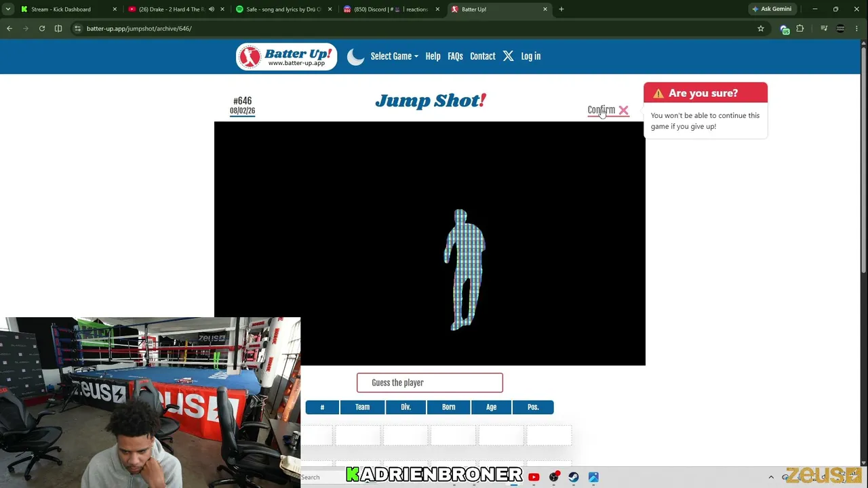Click the 08/02/26 date link
The image size is (868, 488).
coord(242,111)
